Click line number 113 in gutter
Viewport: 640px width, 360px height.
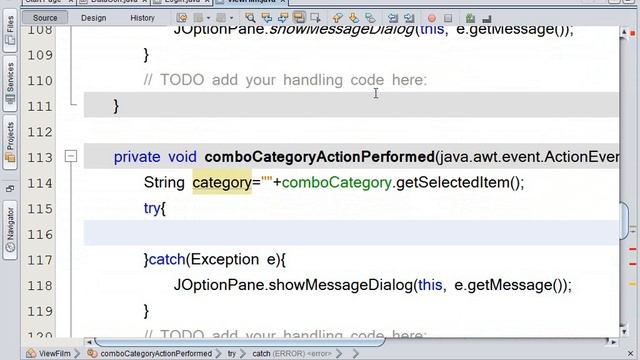pyautogui.click(x=40, y=158)
